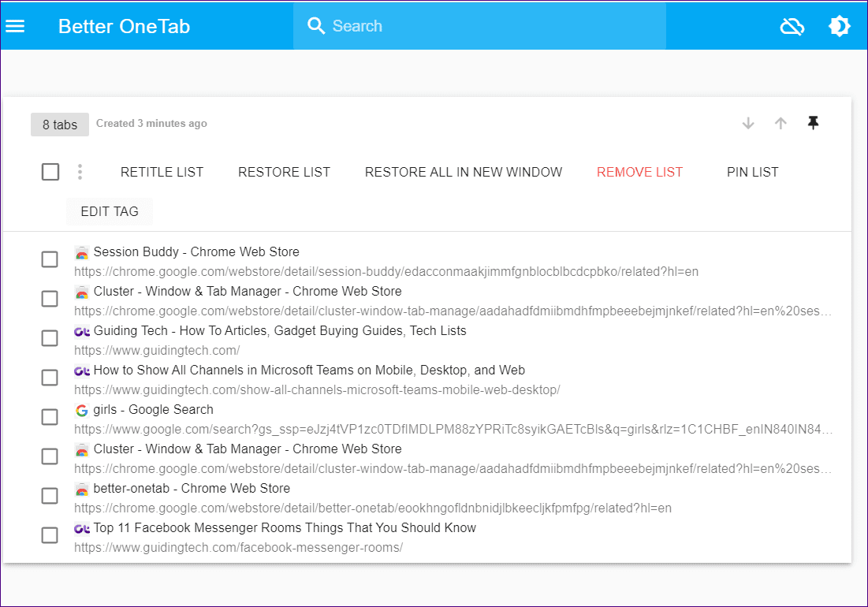Click the search magnifier icon
The width and height of the screenshot is (868, 607).
(x=315, y=26)
